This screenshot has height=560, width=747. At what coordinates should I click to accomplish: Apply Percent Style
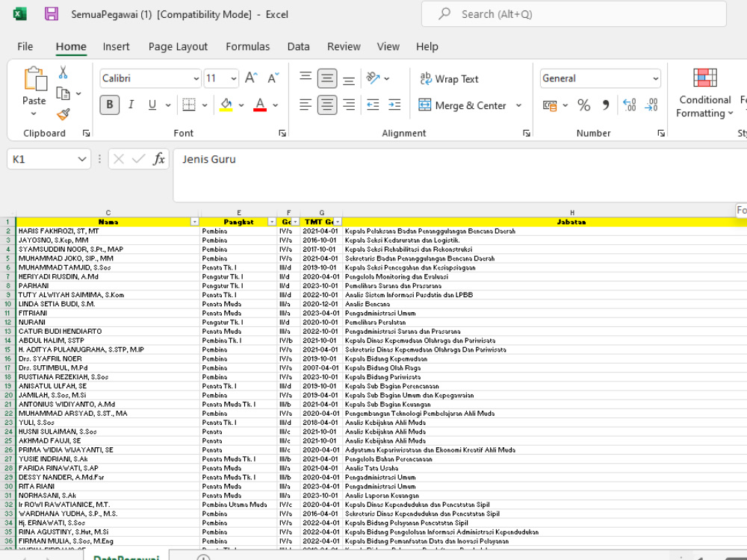click(x=583, y=105)
